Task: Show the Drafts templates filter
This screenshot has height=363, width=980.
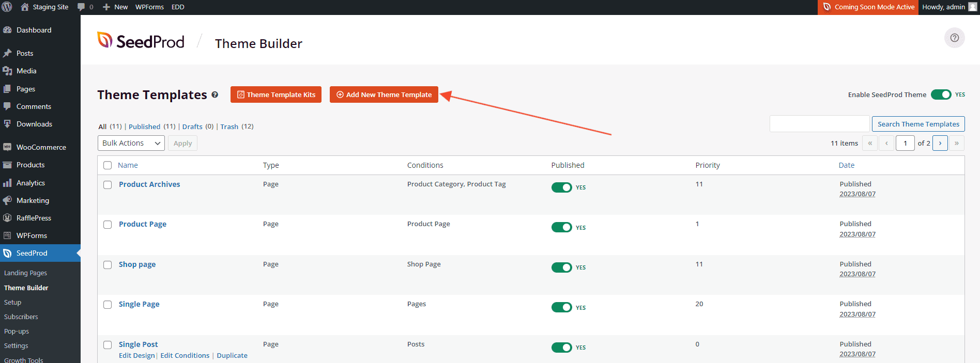Action: (x=192, y=127)
